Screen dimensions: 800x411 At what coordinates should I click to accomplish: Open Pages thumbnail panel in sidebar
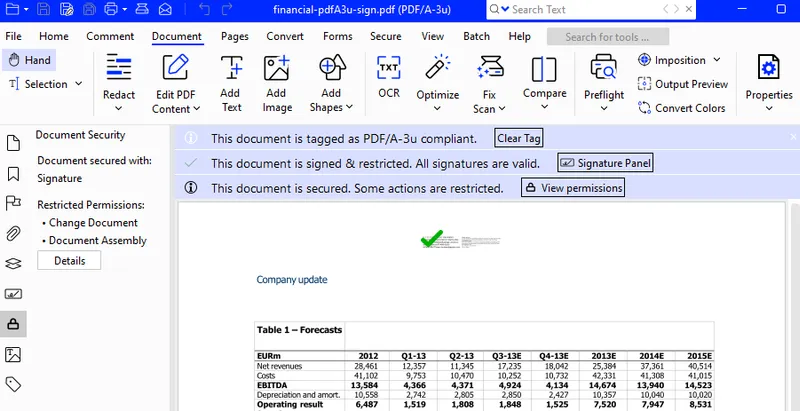pyautogui.click(x=13, y=143)
